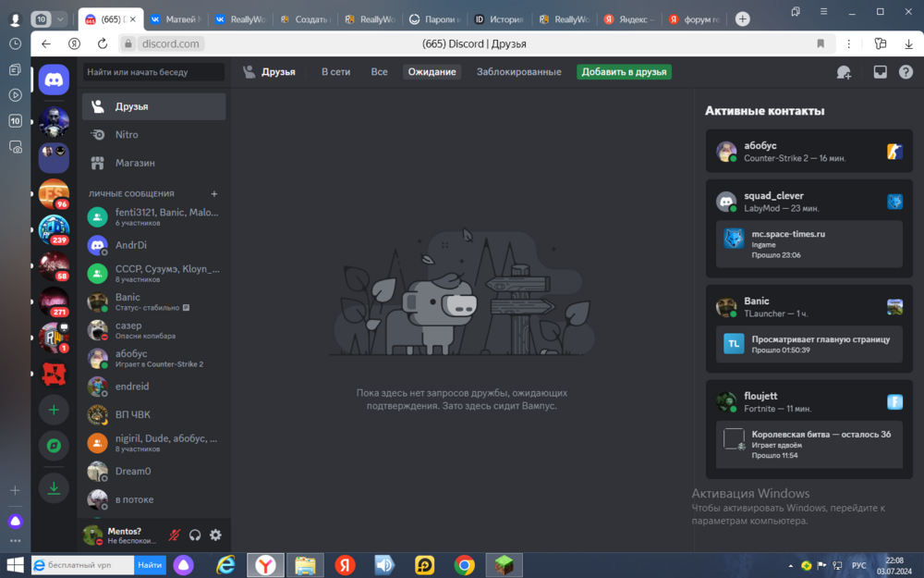924x578 pixels.
Task: Switch to the Все tab
Action: click(x=379, y=72)
